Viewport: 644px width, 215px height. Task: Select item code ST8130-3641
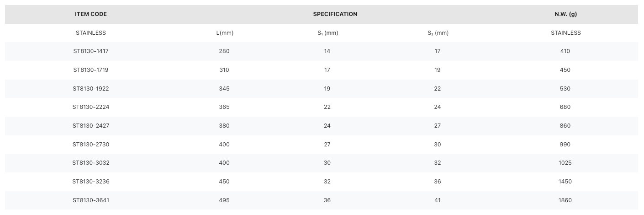coord(91,200)
